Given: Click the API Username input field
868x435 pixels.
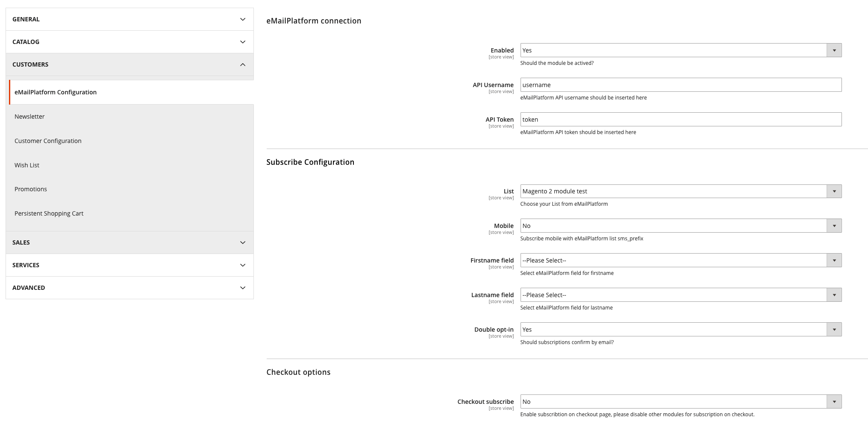Looking at the screenshot, I should point(681,85).
